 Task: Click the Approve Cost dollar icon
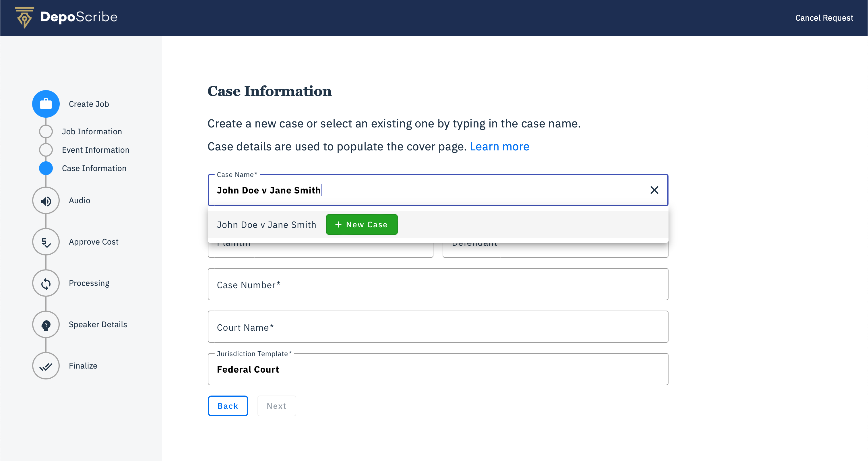point(46,242)
